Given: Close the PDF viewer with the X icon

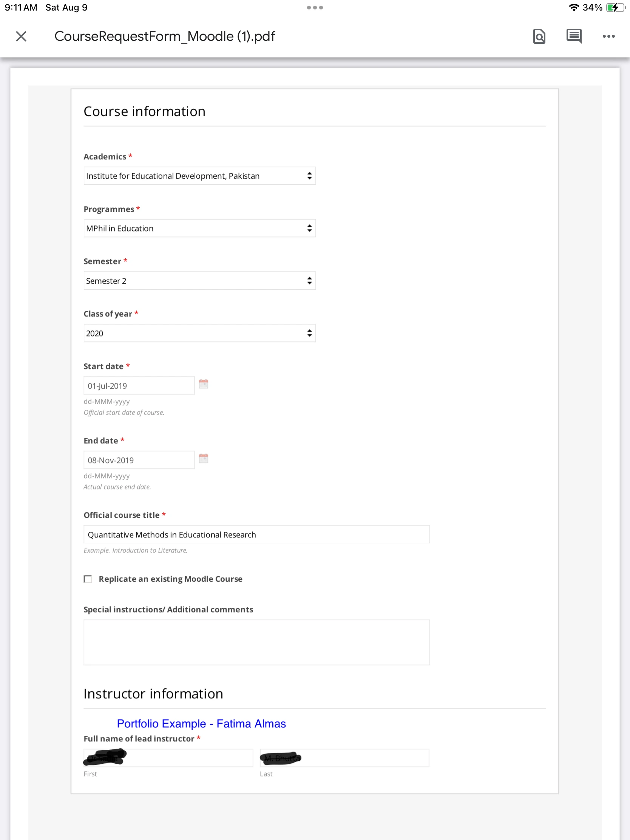Looking at the screenshot, I should [21, 37].
